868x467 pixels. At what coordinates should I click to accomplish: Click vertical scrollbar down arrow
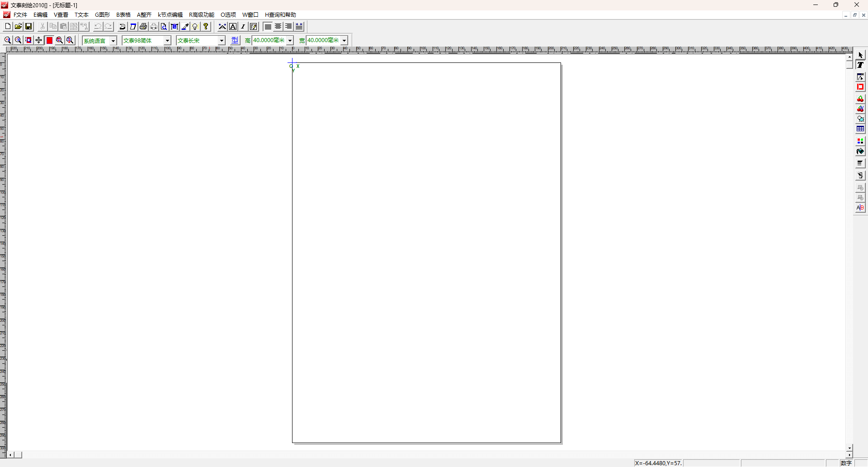pyautogui.click(x=849, y=448)
